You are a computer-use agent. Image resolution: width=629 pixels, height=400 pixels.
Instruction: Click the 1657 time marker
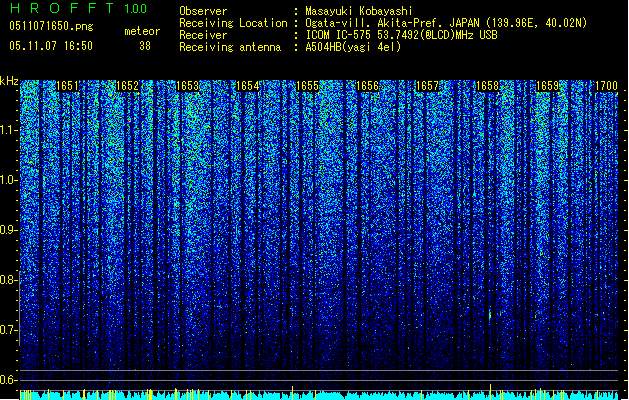[x=428, y=86]
